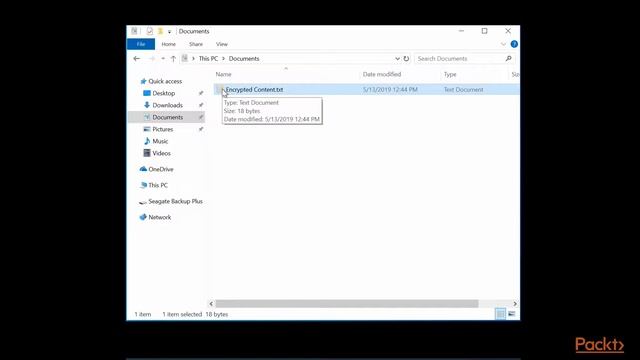
Task: Go up one folder level
Action: 173,59
